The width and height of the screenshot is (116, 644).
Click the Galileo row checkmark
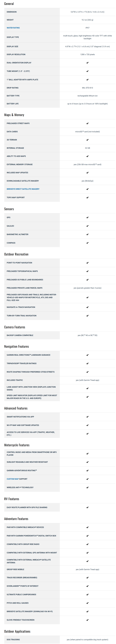pyautogui.click(x=87, y=226)
